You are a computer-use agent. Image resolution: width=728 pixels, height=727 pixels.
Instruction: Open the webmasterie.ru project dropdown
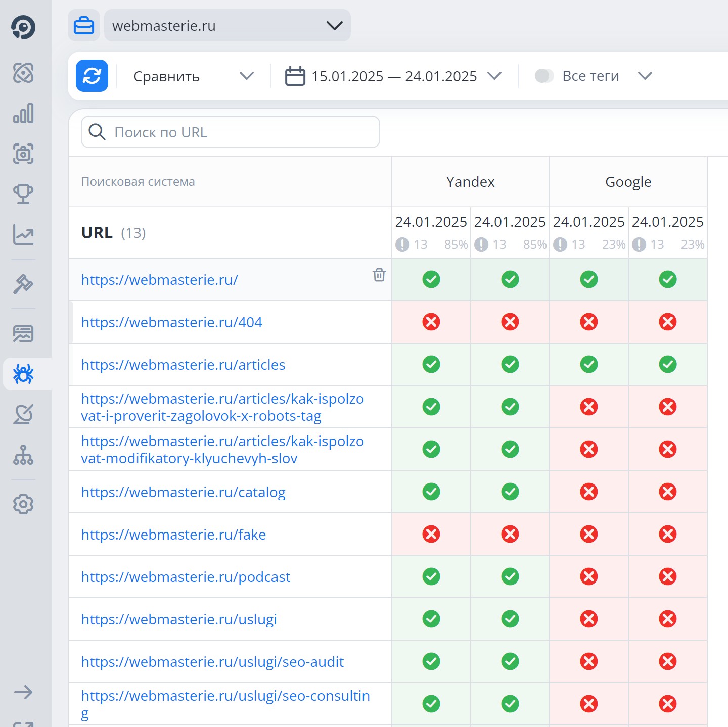click(x=227, y=25)
